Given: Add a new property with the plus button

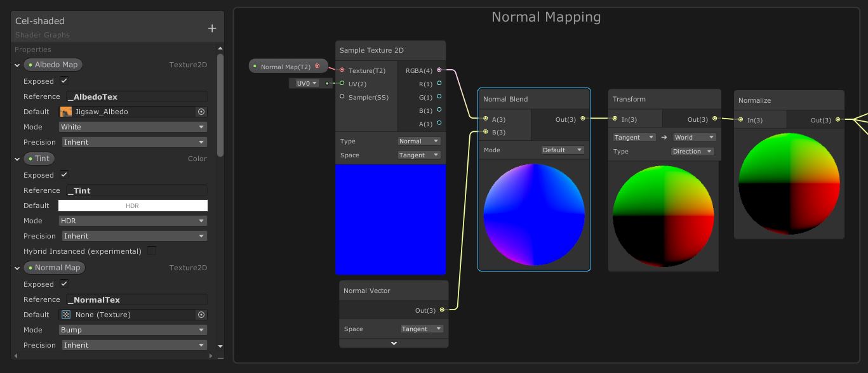Looking at the screenshot, I should pyautogui.click(x=212, y=27).
